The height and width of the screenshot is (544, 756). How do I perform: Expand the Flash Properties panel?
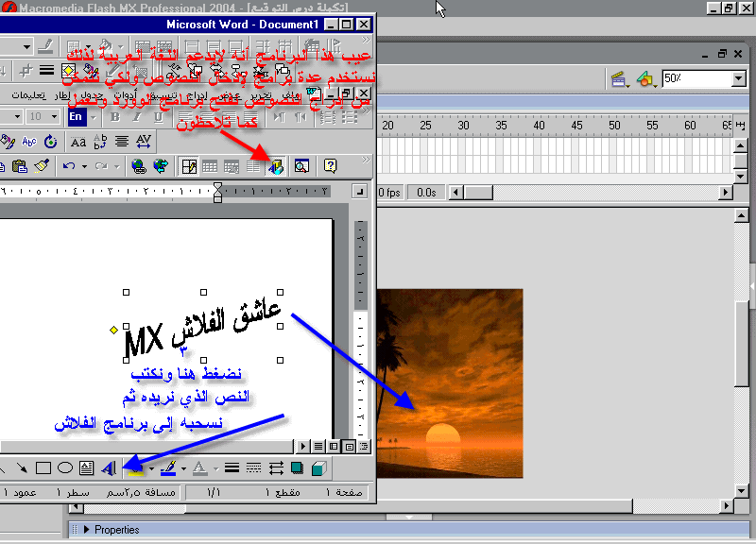coord(87,529)
